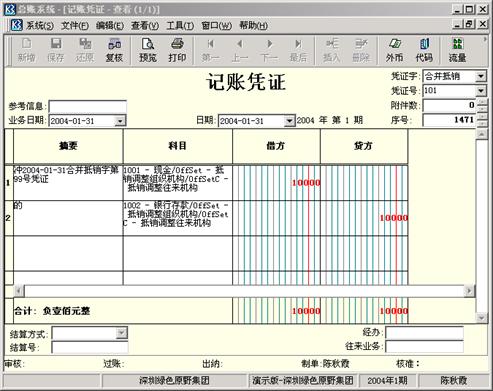The image size is (493, 391).
Task: Click the 参考信息 input field
Action: pos(88,107)
